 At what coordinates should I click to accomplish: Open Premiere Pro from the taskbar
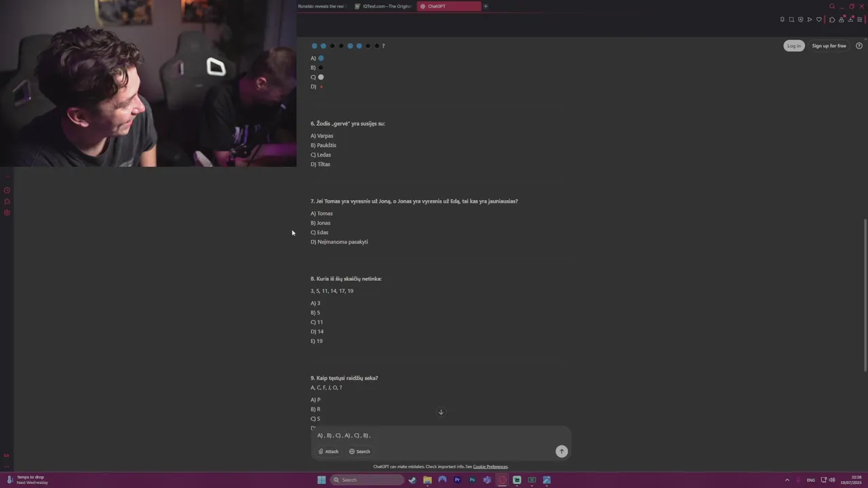coord(457,480)
